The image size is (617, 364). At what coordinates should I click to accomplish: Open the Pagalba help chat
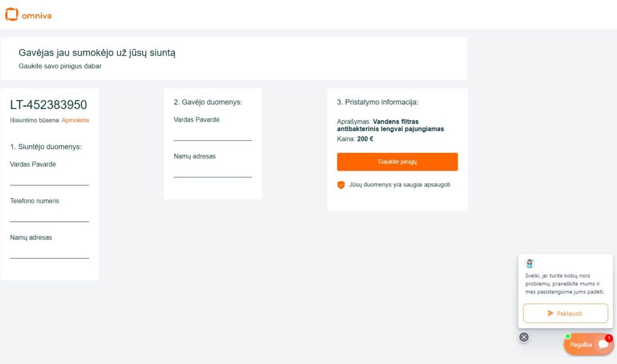582,345
